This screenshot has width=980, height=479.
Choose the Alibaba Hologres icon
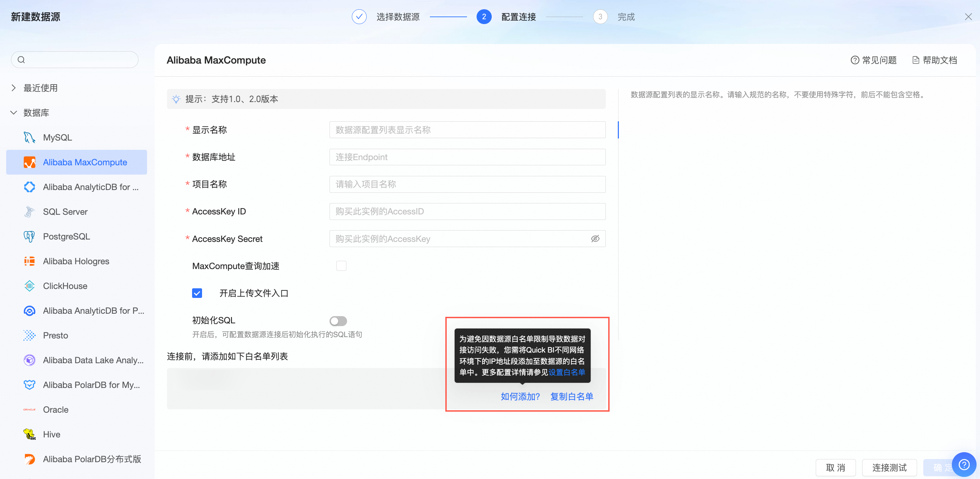coord(29,261)
